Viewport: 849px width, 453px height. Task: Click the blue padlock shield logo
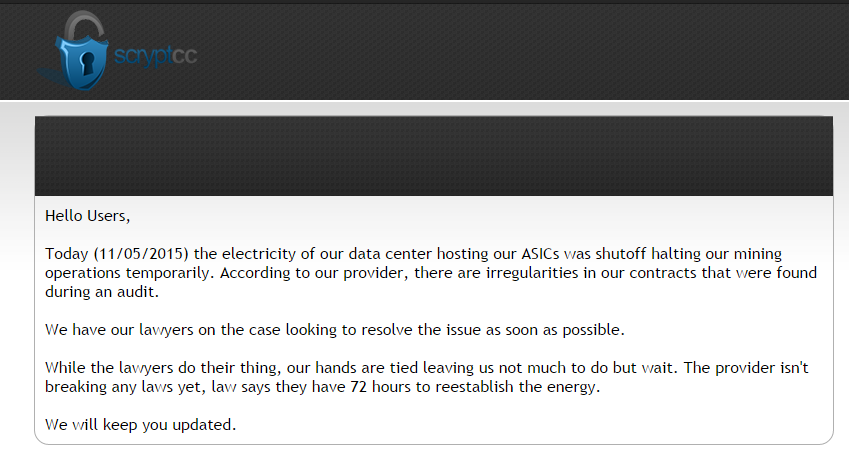pos(81,61)
